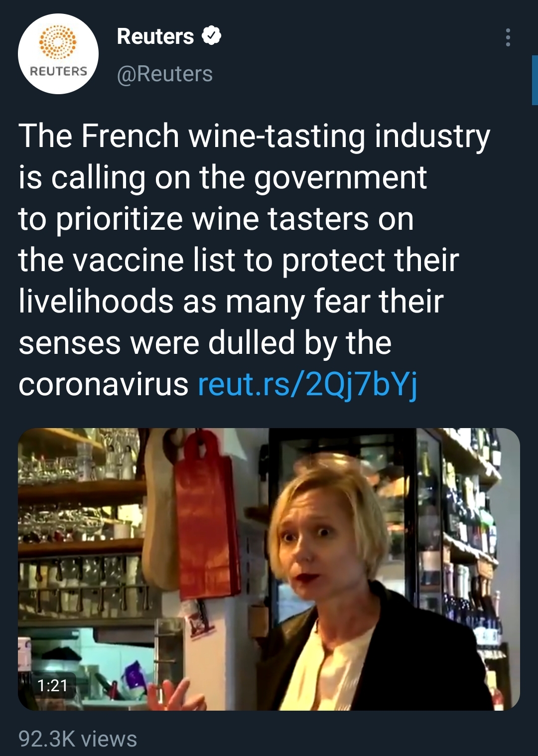This screenshot has height=756, width=538.
Task: Open the Reuters profile picture
Action: 58,54
